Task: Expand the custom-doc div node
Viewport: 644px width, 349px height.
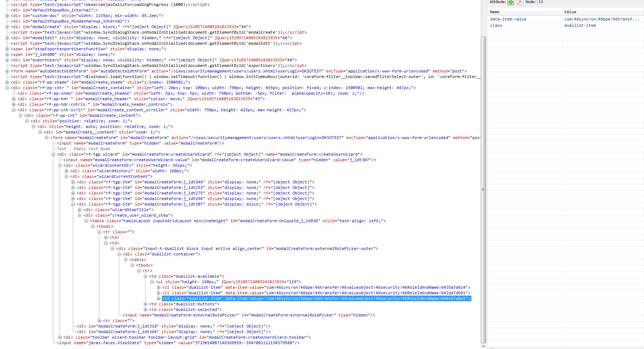Action: 7,16
